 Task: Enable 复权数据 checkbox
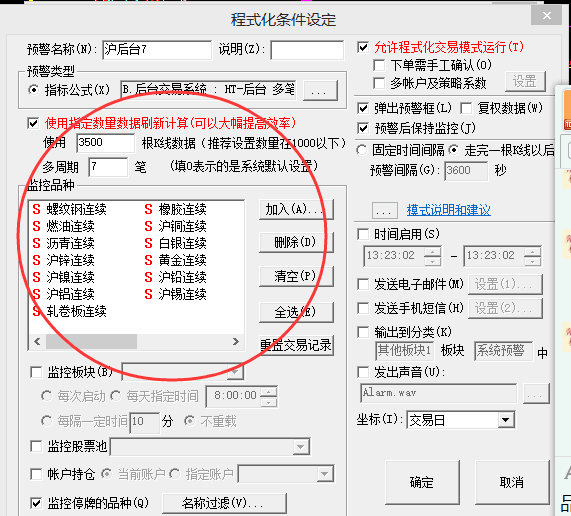[x=466, y=108]
